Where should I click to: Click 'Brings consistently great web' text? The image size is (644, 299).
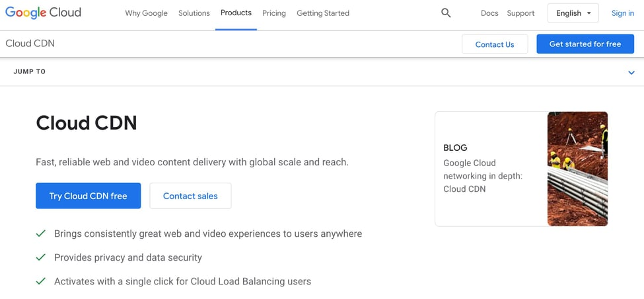click(x=208, y=234)
